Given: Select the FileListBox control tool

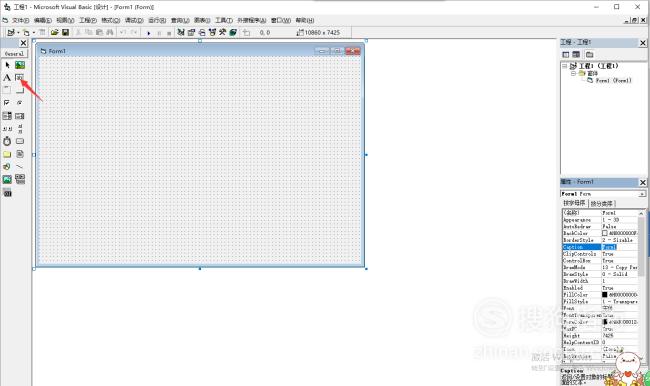Looking at the screenshot, I should (x=19, y=154).
